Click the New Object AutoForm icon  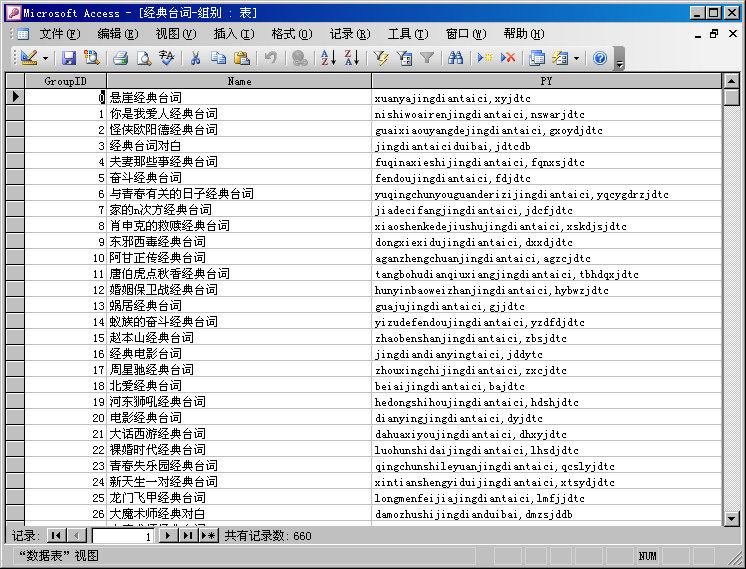pos(560,58)
